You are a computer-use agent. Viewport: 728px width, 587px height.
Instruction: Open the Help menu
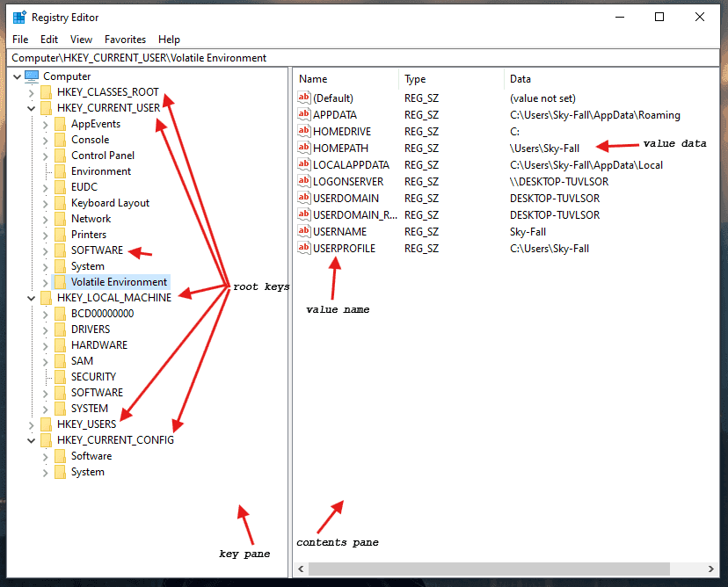tap(169, 40)
